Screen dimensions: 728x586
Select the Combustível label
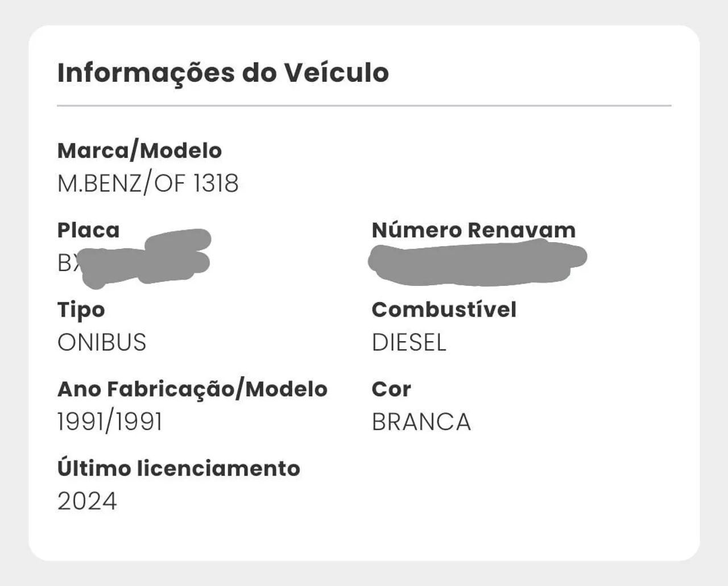tap(444, 310)
